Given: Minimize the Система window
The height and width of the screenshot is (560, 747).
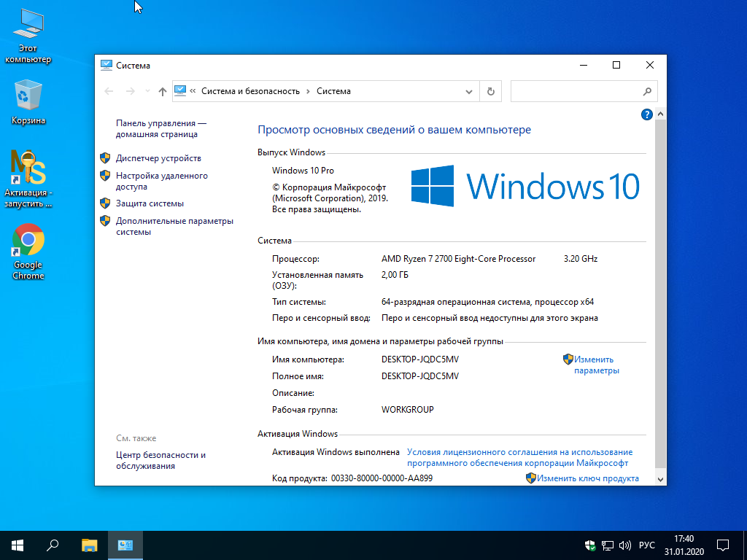Looking at the screenshot, I should tap(584, 65).
